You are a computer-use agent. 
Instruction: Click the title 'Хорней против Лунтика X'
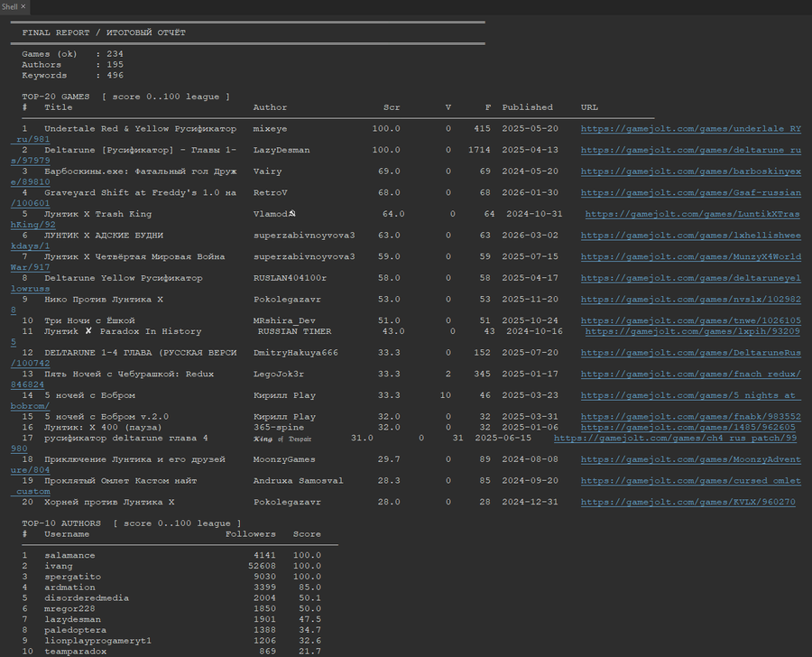(x=109, y=502)
